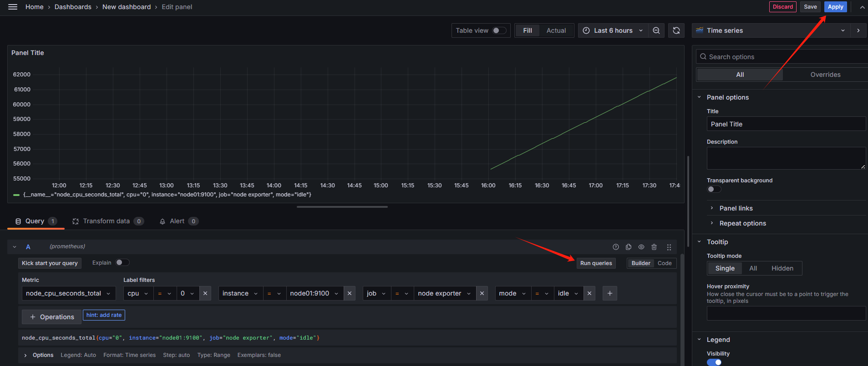This screenshot has height=366, width=868.
Task: Click the zoom out time range icon
Action: [x=656, y=30]
